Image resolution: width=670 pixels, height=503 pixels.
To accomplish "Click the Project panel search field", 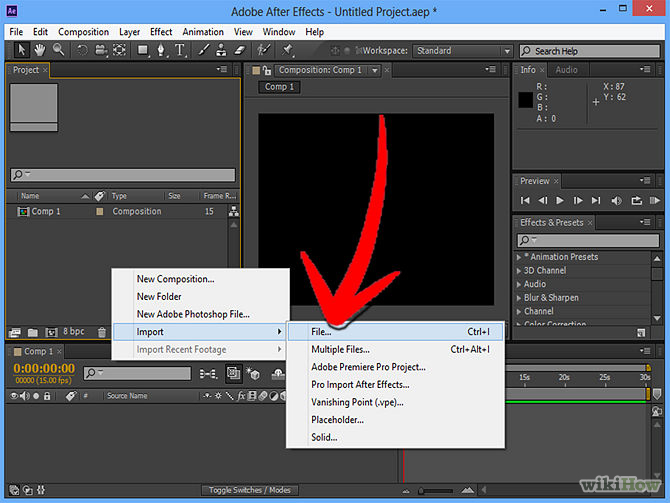I will point(123,174).
